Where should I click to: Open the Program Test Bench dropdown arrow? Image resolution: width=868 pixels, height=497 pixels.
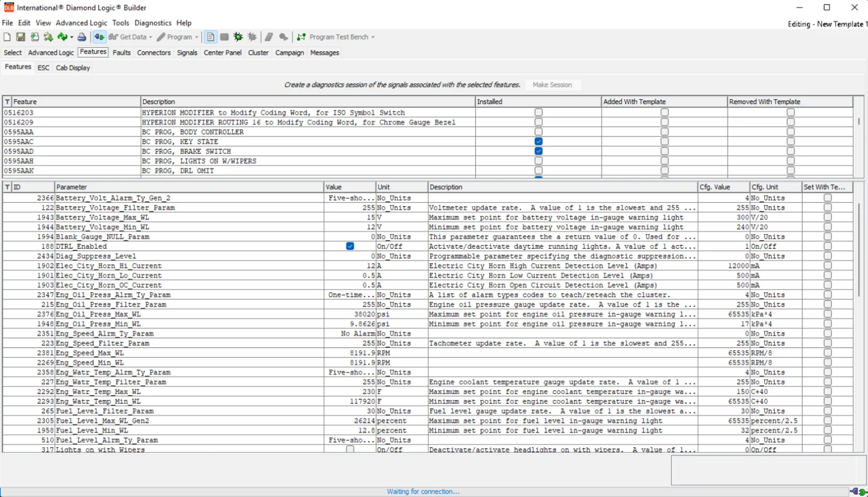coord(373,37)
